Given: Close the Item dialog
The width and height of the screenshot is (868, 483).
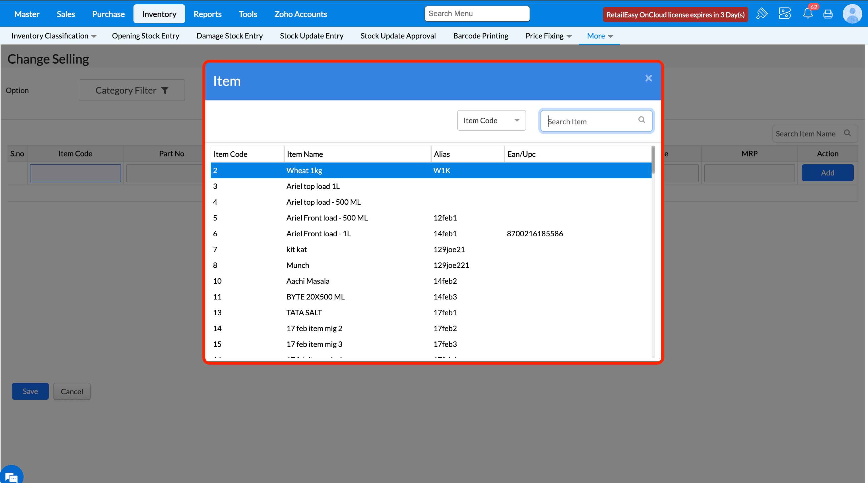Looking at the screenshot, I should 648,78.
